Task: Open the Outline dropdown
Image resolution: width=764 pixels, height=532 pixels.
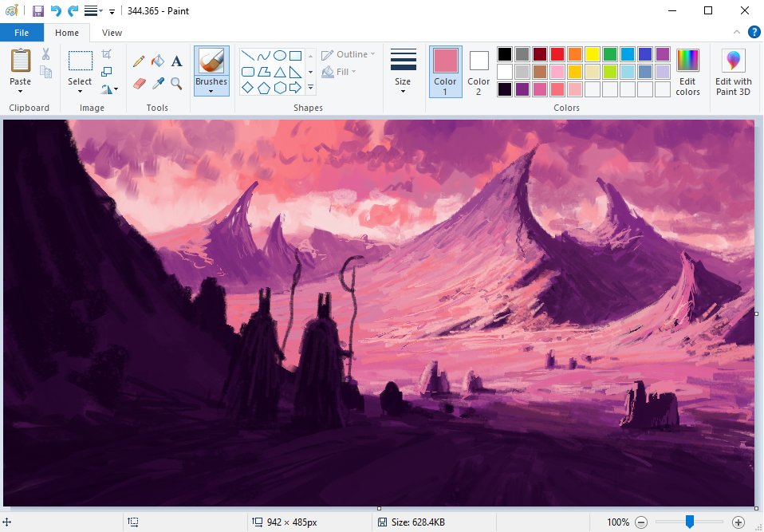Action: pos(348,54)
